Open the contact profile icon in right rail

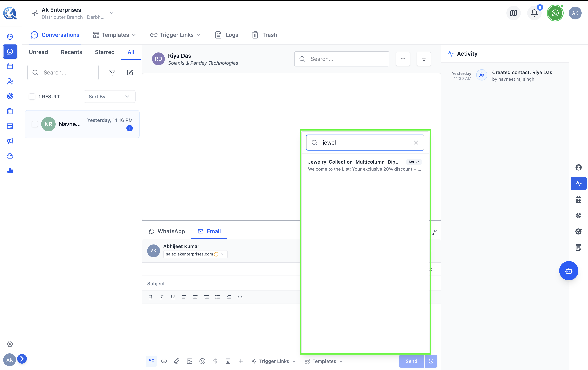(578, 167)
